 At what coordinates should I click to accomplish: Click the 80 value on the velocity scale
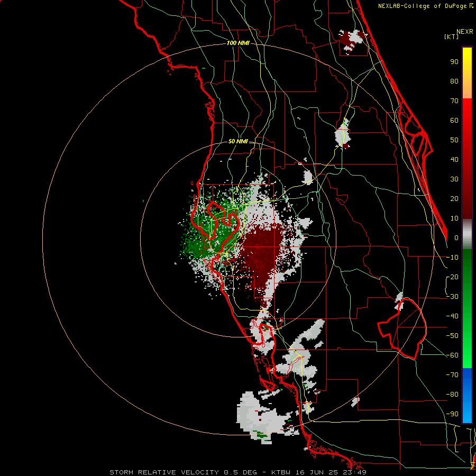click(454, 81)
